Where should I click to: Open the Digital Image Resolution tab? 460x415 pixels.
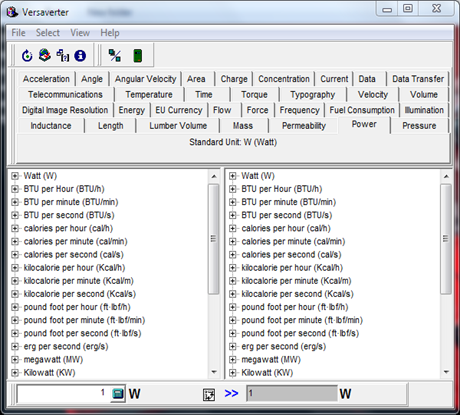pyautogui.click(x=65, y=110)
